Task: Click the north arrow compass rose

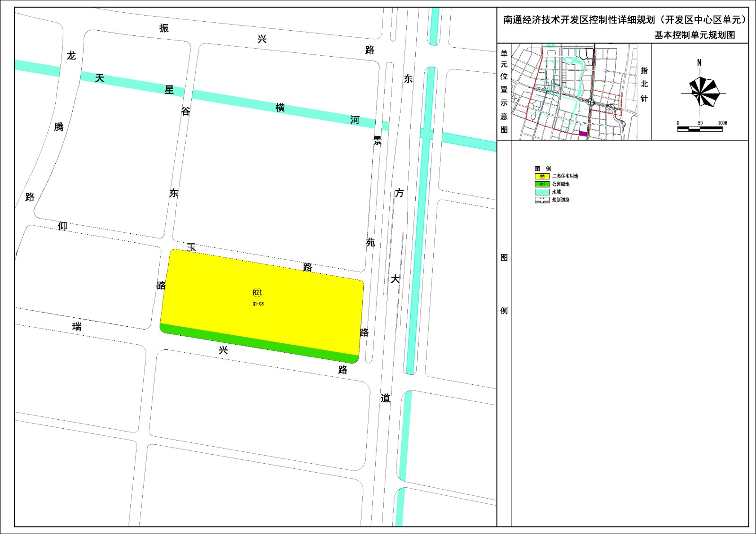Action: coord(701,91)
